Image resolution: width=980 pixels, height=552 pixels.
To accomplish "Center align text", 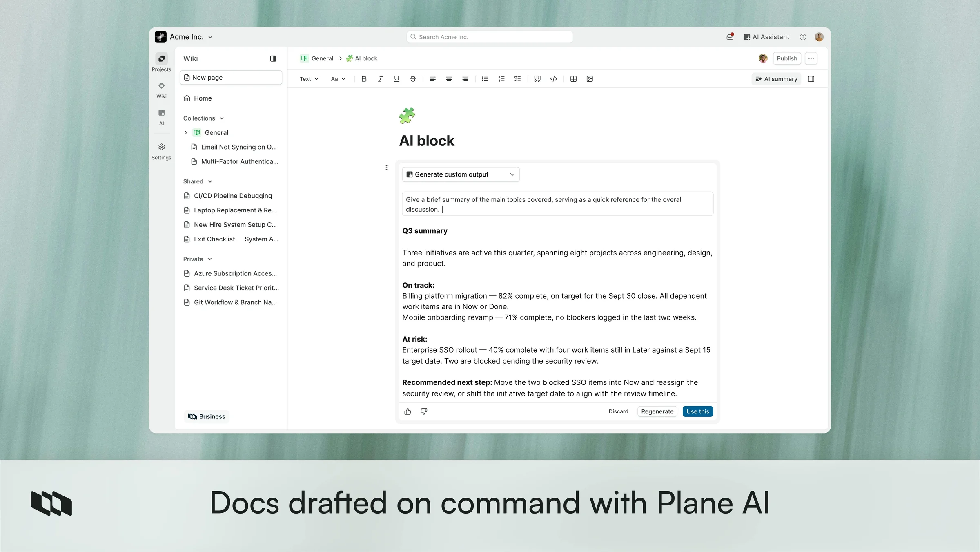I will tap(449, 79).
